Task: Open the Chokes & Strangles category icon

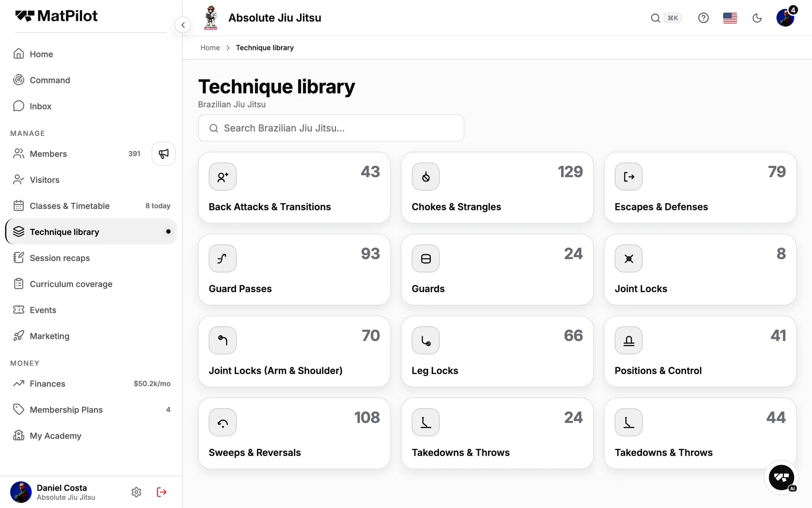Action: [x=425, y=177]
